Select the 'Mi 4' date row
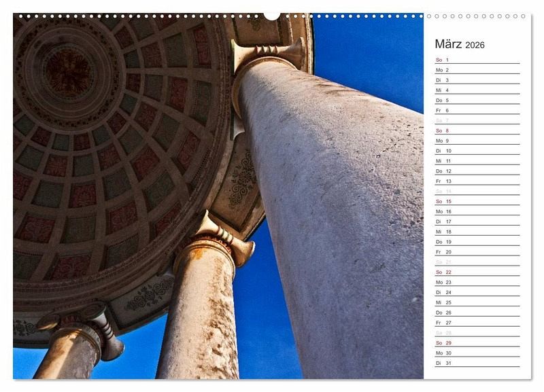Viewport: 544px width, 392px height. (x=477, y=90)
